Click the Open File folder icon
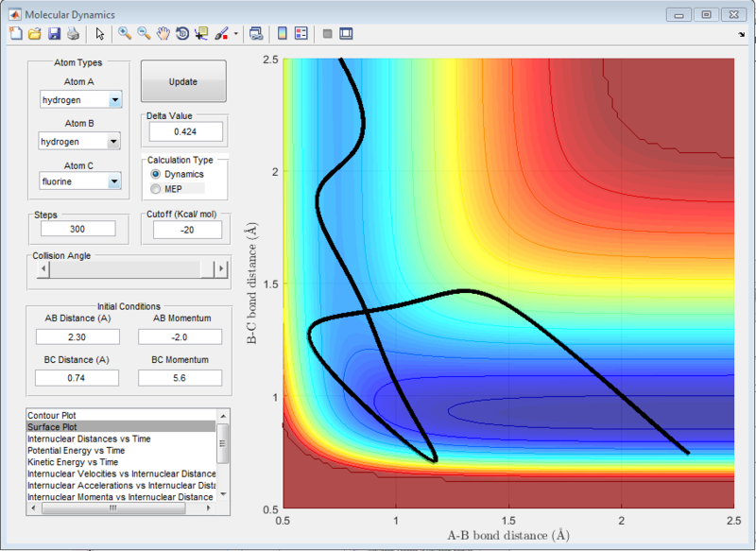This screenshot has width=756, height=551. click(x=34, y=33)
